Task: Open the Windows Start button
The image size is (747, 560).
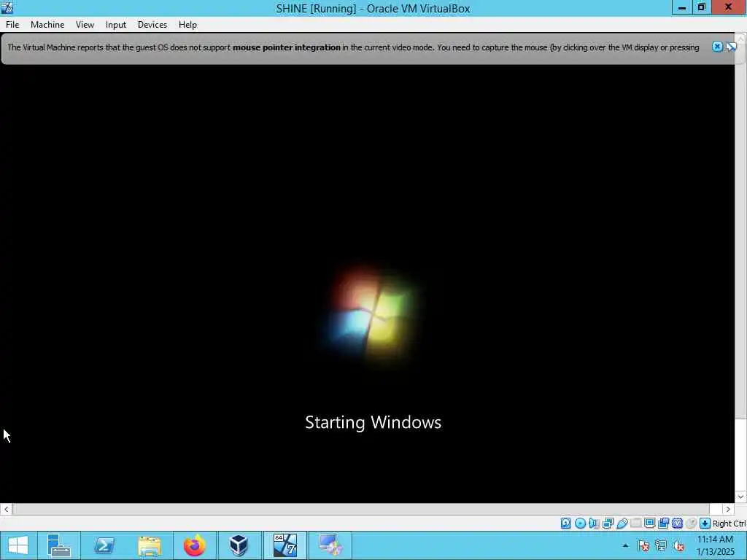Action: click(x=18, y=545)
